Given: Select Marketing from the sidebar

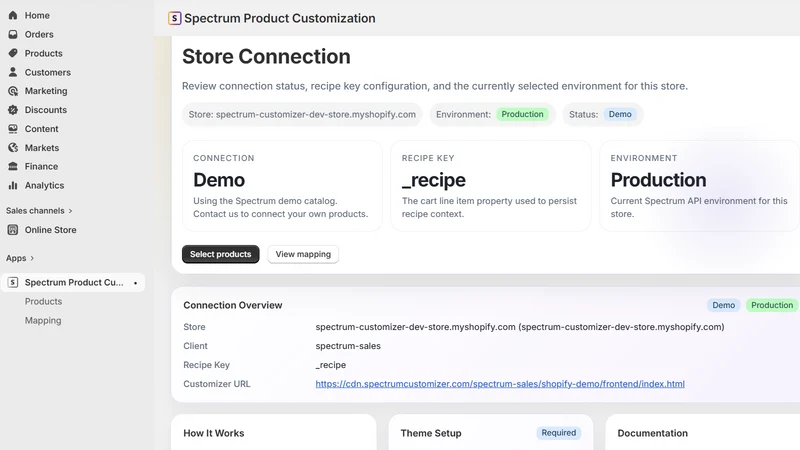Looking at the screenshot, I should [46, 91].
